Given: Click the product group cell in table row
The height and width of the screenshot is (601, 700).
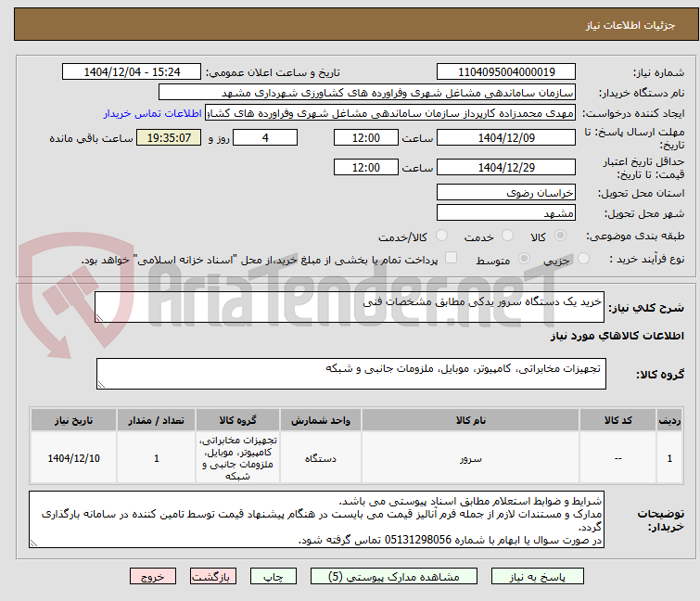Looking at the screenshot, I should (237, 458).
